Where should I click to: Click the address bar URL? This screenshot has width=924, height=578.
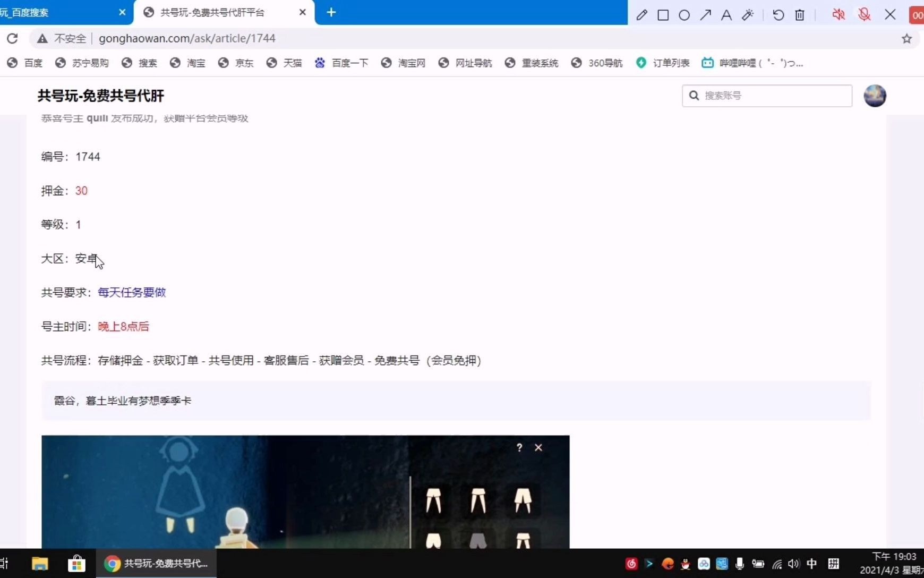(187, 38)
